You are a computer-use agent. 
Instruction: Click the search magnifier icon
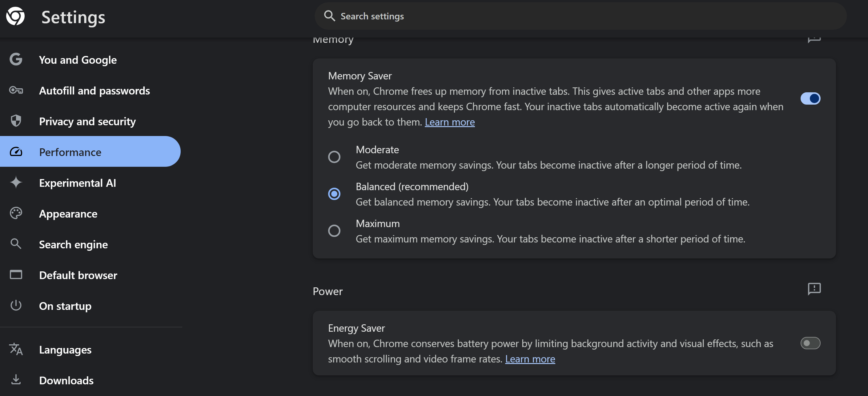click(x=329, y=16)
